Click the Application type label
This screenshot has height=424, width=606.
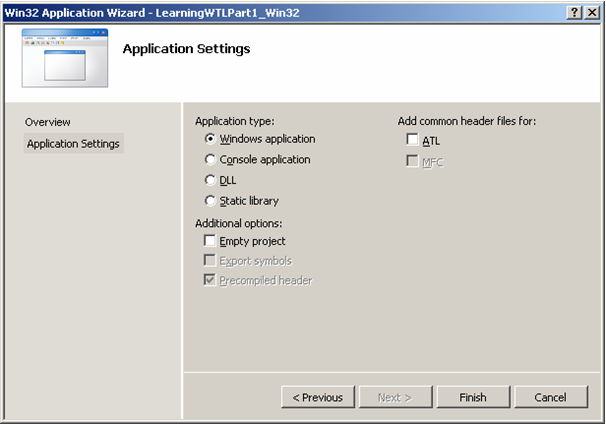tap(235, 121)
